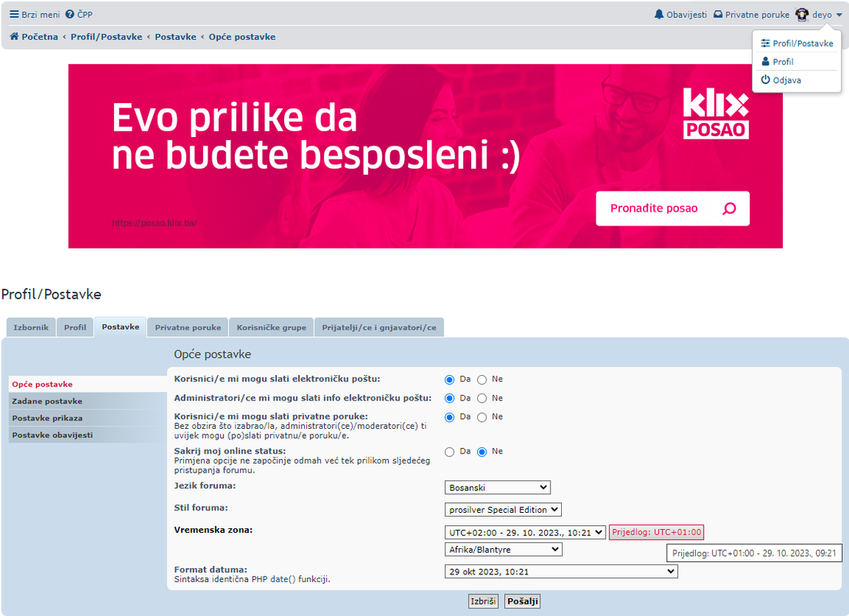Click the Prijedlog: UTC+01:00 suggestion button
The image size is (849, 616).
(657, 532)
